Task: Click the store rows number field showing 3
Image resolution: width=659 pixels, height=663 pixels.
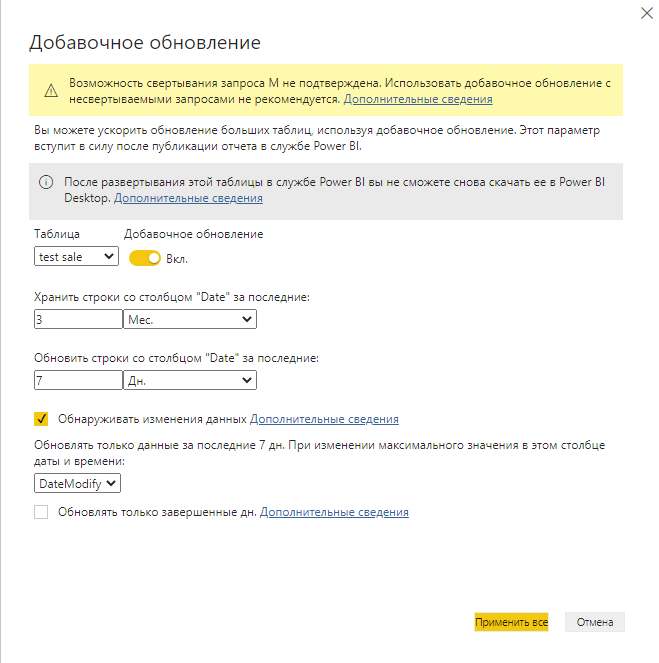Action: tap(78, 319)
